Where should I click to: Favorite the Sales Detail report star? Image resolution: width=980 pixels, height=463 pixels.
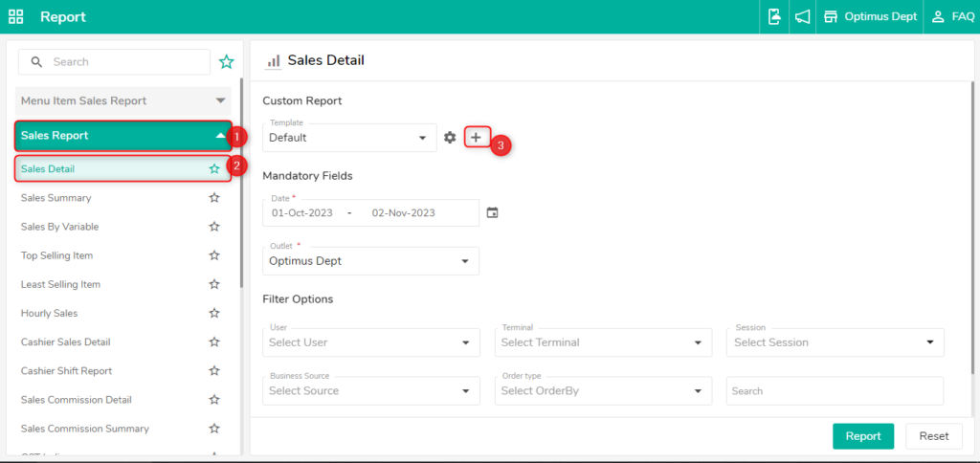(214, 168)
